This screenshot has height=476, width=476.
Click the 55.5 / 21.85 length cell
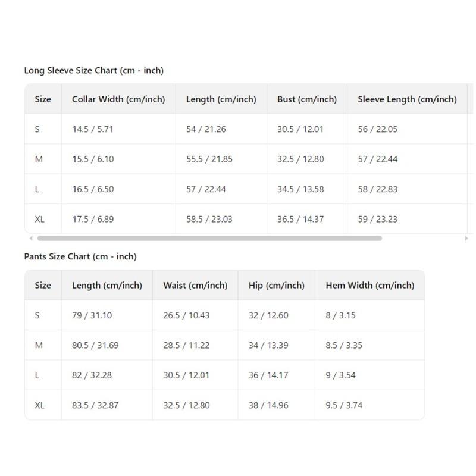click(x=209, y=159)
